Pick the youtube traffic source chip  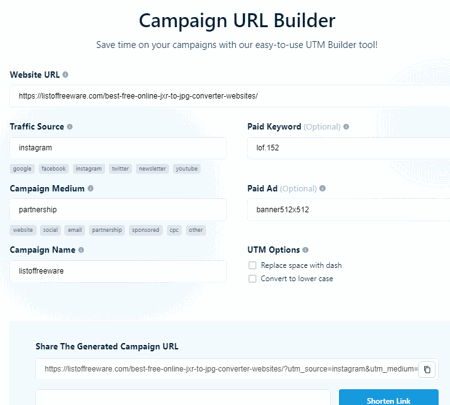187,169
